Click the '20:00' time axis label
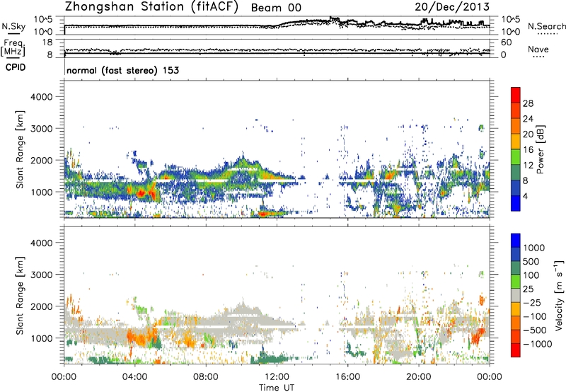The height and width of the screenshot is (392, 566). pos(418,377)
